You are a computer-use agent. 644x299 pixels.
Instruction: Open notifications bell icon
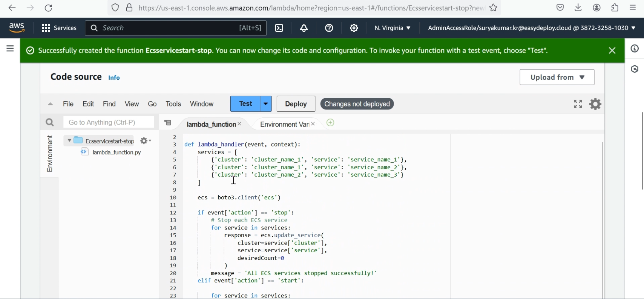click(x=304, y=28)
